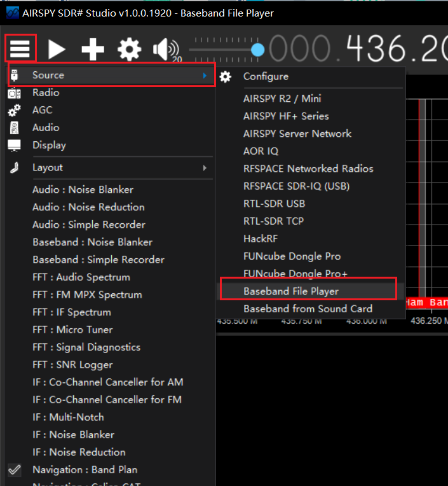Click the hamburger main menu icon

click(20, 48)
